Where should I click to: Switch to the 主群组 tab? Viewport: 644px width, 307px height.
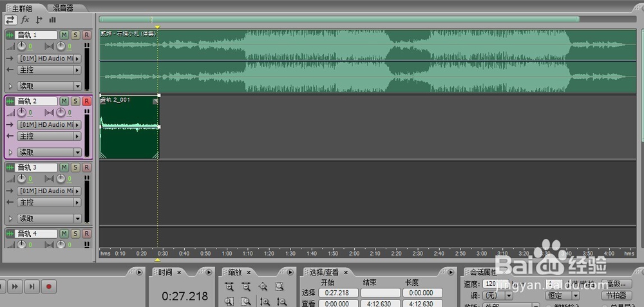tap(23, 8)
